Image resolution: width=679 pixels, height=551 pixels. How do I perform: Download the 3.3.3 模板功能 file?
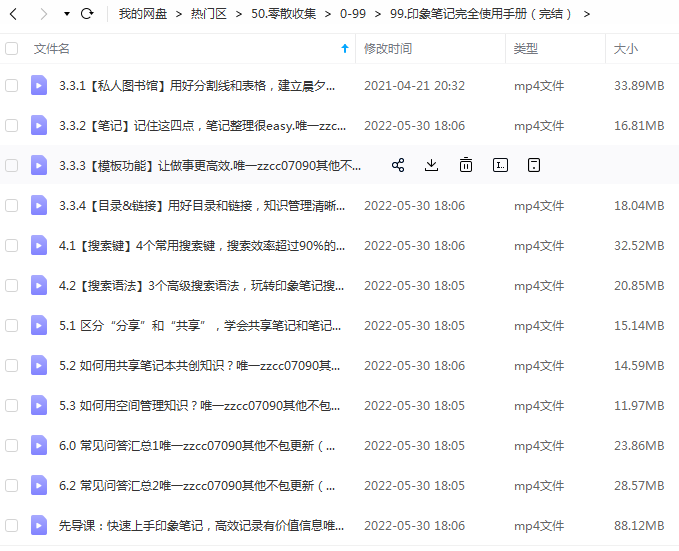pyautogui.click(x=431, y=165)
